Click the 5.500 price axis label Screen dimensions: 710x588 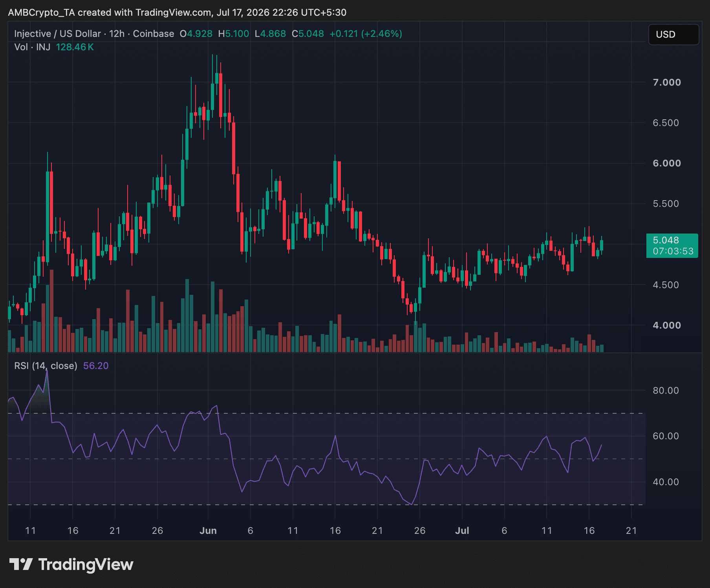pos(666,204)
